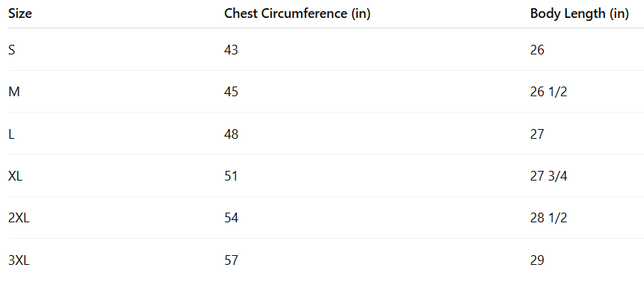Click body length value 29
644x285 pixels.
(x=537, y=260)
